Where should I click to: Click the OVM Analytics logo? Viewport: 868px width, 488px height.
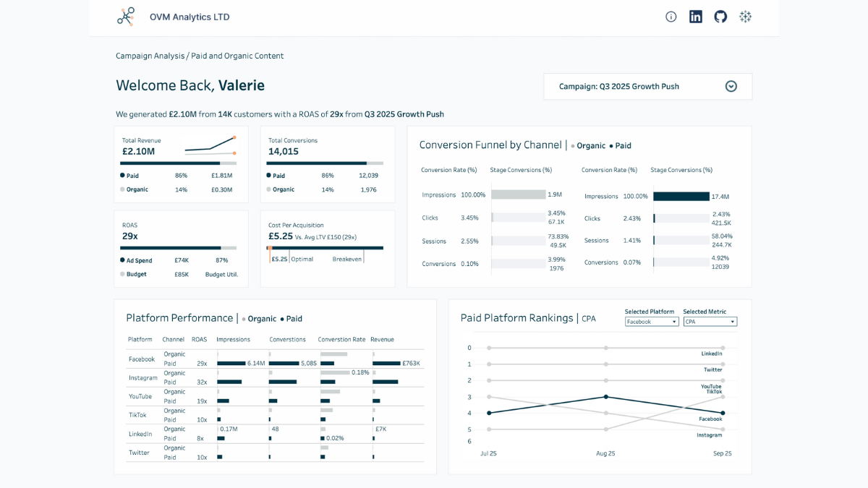tap(125, 16)
